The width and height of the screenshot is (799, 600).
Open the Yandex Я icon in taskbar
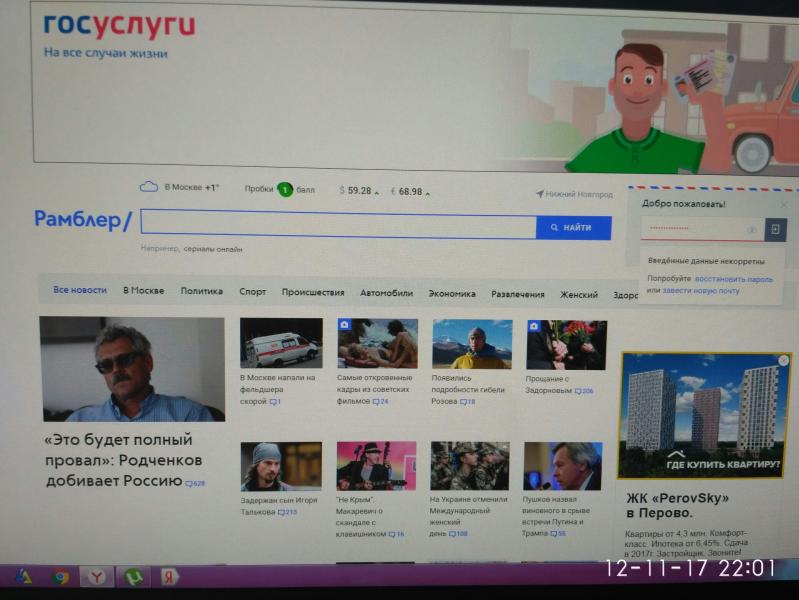pos(170,577)
